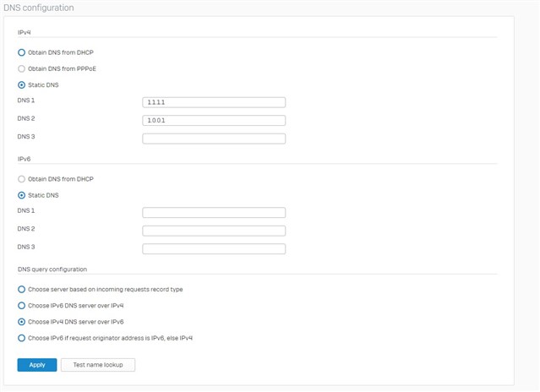This screenshot has height=392, width=540.
Task: Select IPv6 Static DNS radio button
Action: click(21, 195)
